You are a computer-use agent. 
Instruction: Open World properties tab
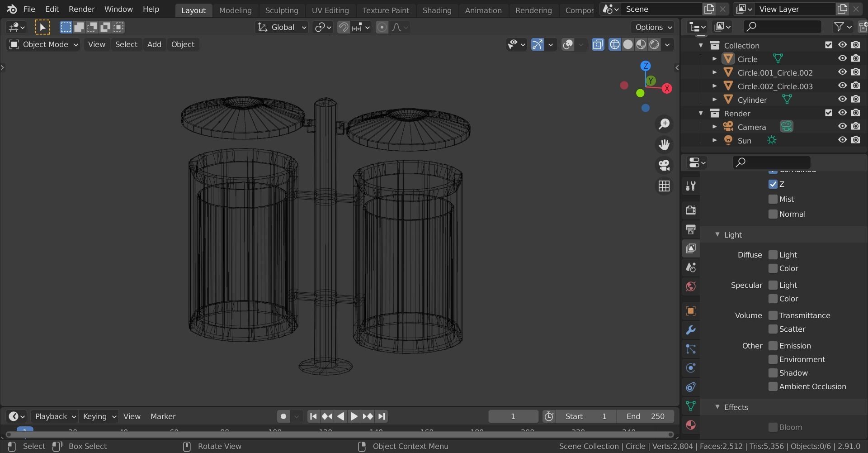pos(690,286)
